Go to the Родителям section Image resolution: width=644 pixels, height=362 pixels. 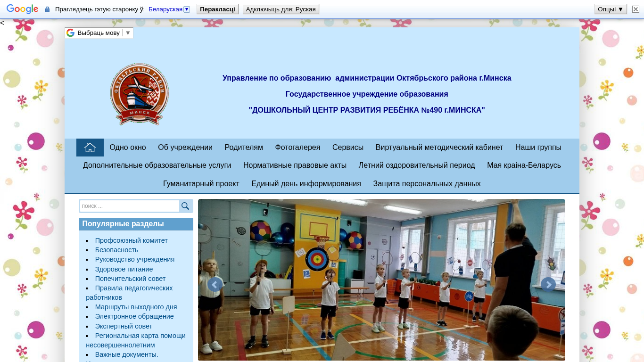244,148
